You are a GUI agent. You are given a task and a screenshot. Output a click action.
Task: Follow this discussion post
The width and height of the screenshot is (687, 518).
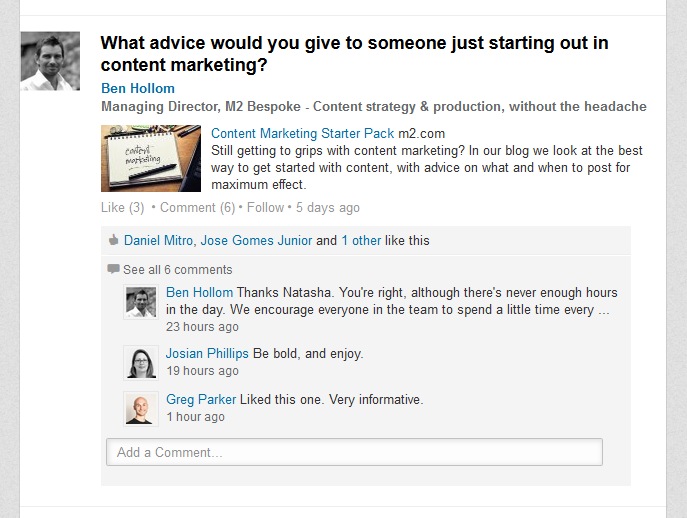tap(265, 208)
